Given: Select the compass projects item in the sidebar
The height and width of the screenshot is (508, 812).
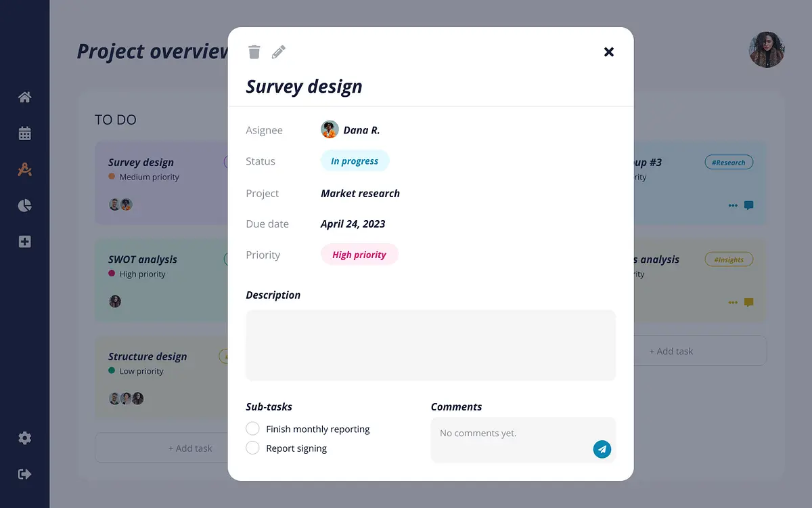Looking at the screenshot, I should [25, 169].
